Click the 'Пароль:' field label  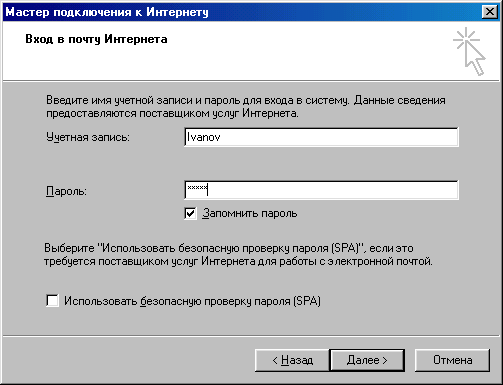[x=66, y=191]
